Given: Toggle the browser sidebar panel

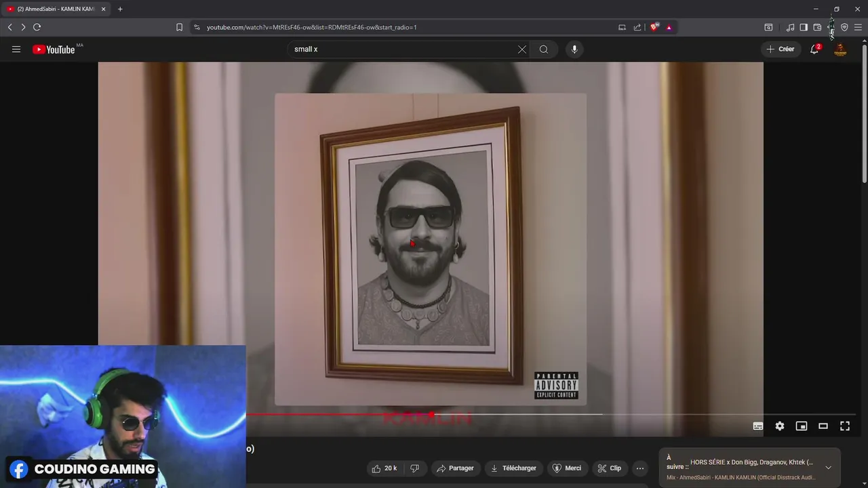Looking at the screenshot, I should (x=804, y=27).
